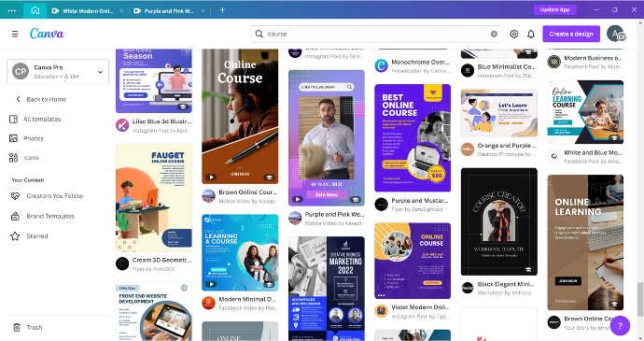Viewport: 644px width, 341px height.
Task: Open the hamburger menu beside the Canva logo
Action: pos(15,34)
